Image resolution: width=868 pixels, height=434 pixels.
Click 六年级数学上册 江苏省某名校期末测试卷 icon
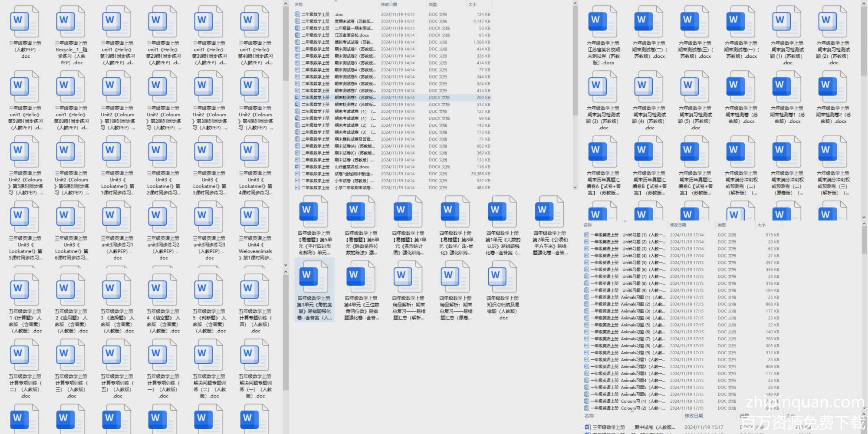click(603, 22)
